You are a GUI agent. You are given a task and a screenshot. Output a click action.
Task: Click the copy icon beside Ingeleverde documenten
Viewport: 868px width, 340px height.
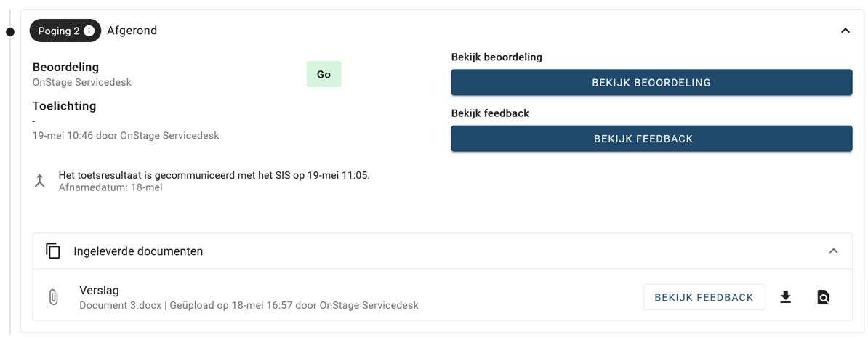click(x=53, y=251)
